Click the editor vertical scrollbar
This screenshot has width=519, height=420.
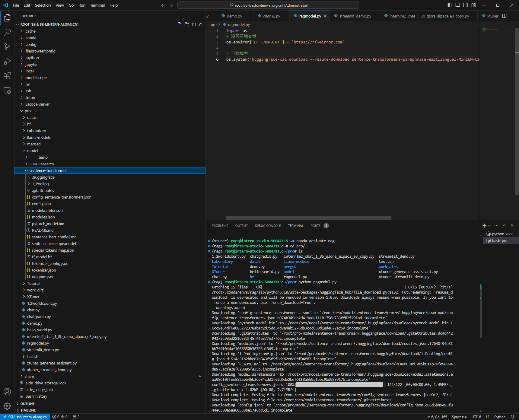[517, 112]
